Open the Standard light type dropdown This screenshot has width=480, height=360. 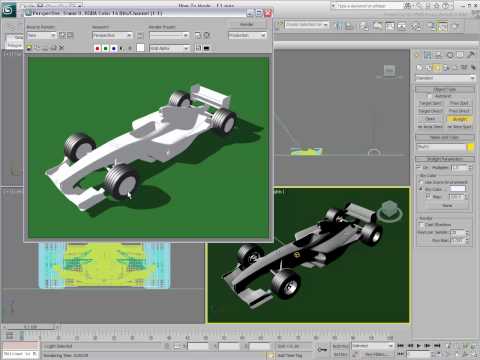coord(445,78)
